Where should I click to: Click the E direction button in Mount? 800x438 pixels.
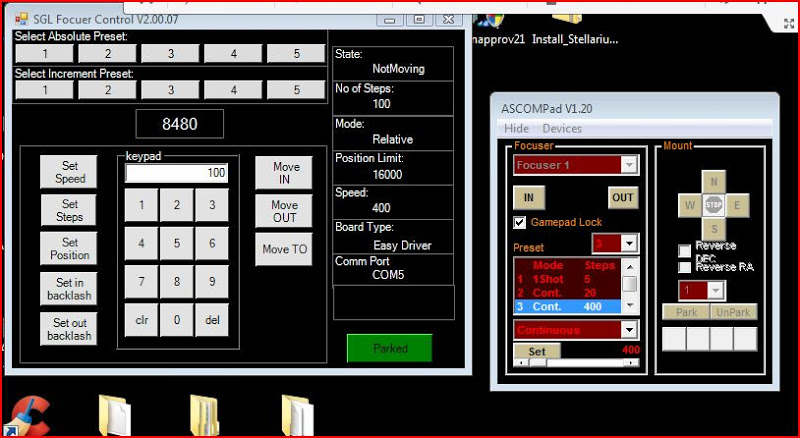737,205
